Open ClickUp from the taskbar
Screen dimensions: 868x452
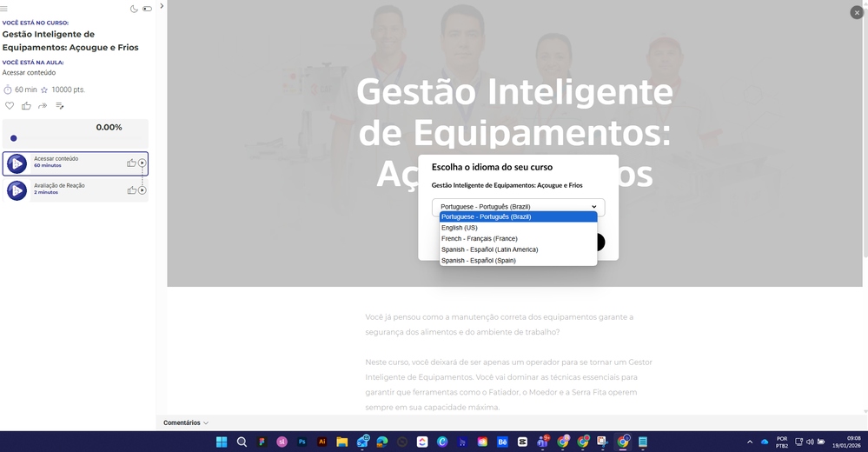click(422, 442)
